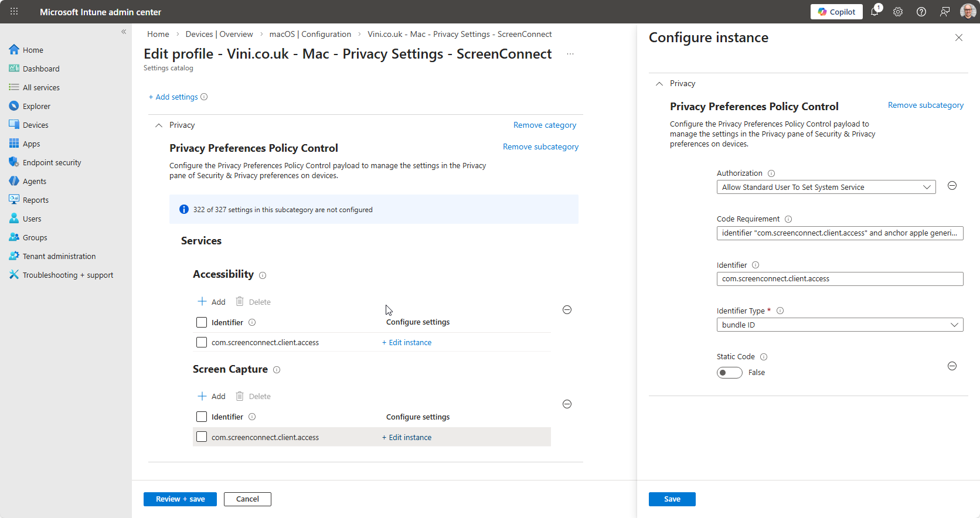The width and height of the screenshot is (980, 518).
Task: Open the feedback icon in header
Action: 945,12
